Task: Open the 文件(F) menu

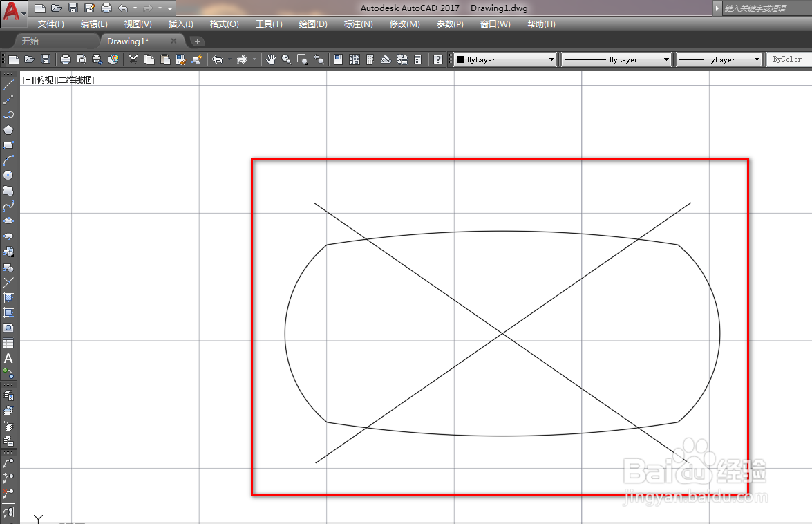Action: [x=50, y=24]
